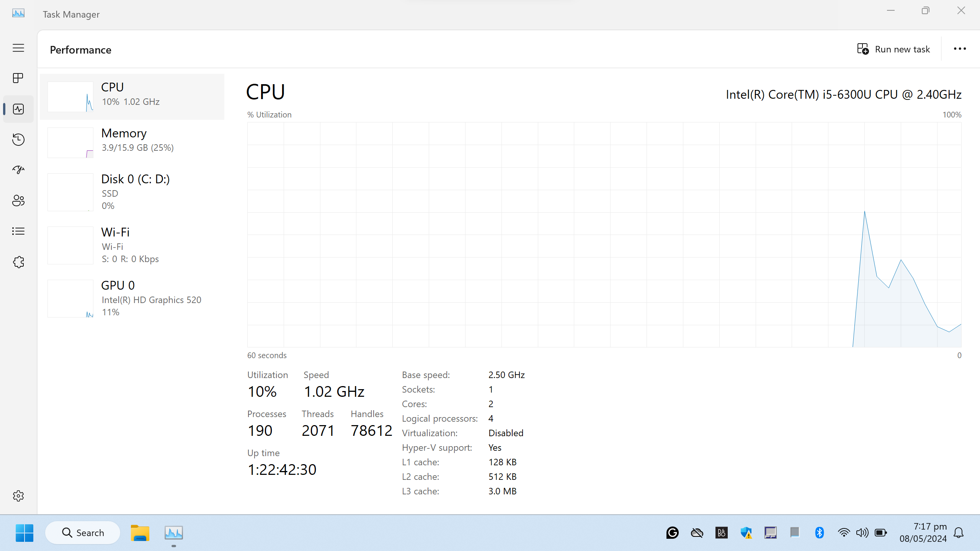Open the Services page puzzle icon
The image size is (980, 551).
pos(18,262)
